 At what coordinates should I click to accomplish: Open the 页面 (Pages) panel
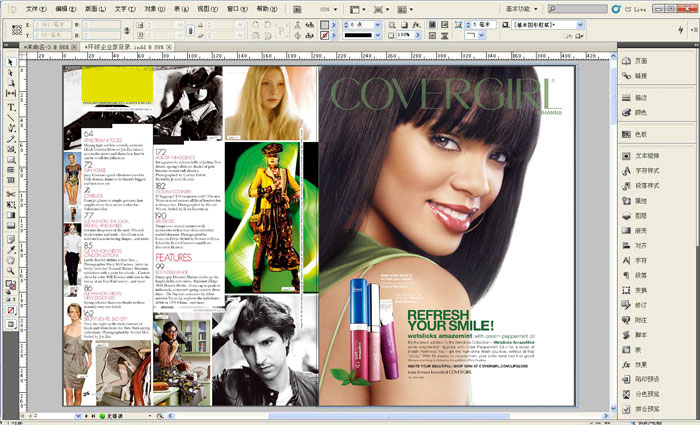[636, 61]
